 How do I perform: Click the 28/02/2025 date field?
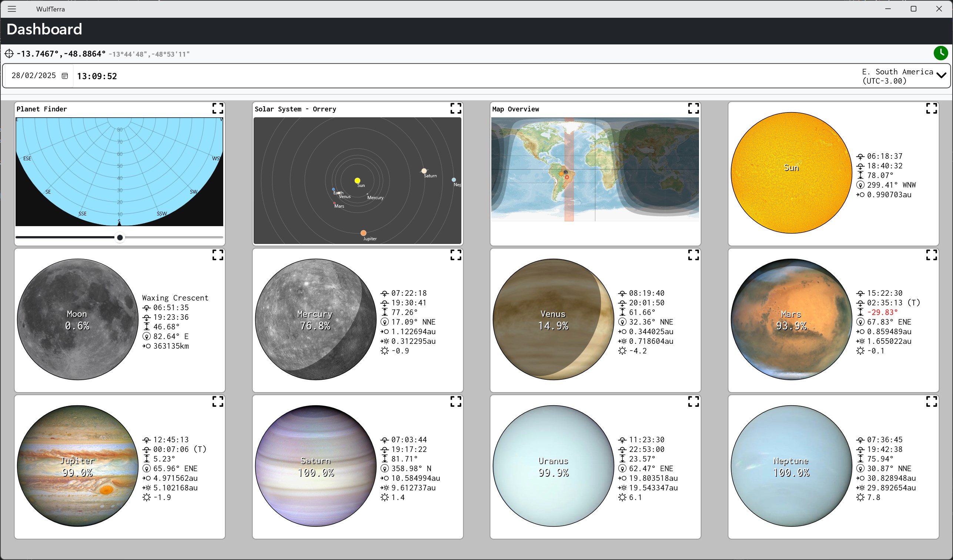click(x=34, y=76)
